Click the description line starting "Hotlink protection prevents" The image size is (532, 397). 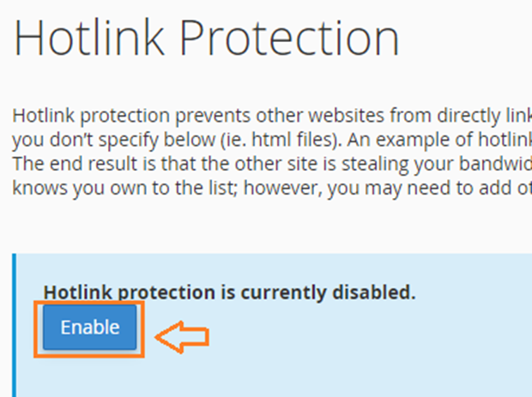pyautogui.click(x=272, y=116)
